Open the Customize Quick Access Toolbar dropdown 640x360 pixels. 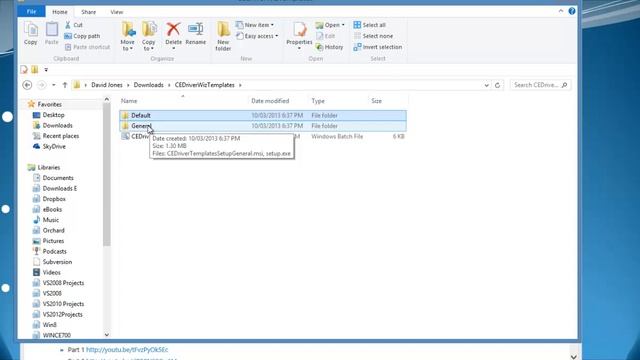click(46, 70)
